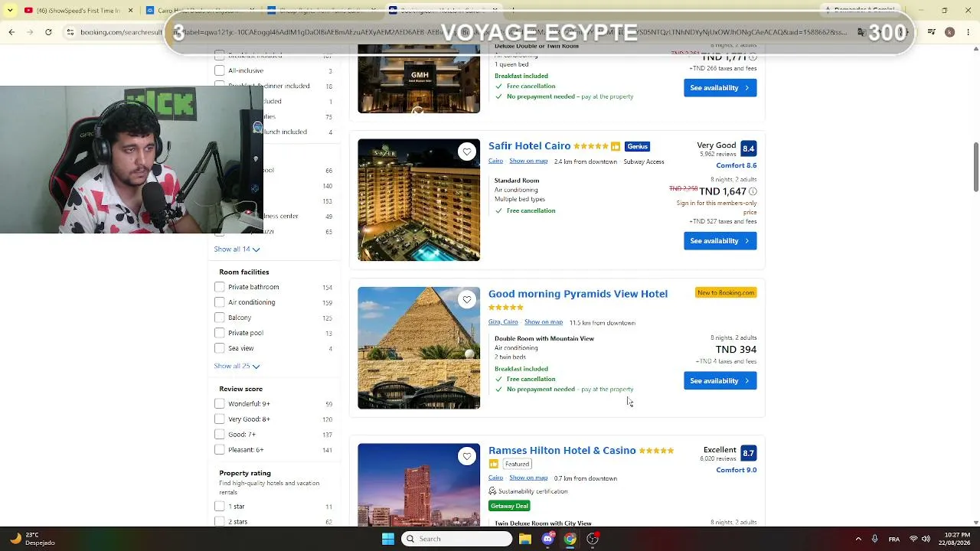See availability for the GMH hotel
This screenshot has height=551, width=980.
point(720,88)
